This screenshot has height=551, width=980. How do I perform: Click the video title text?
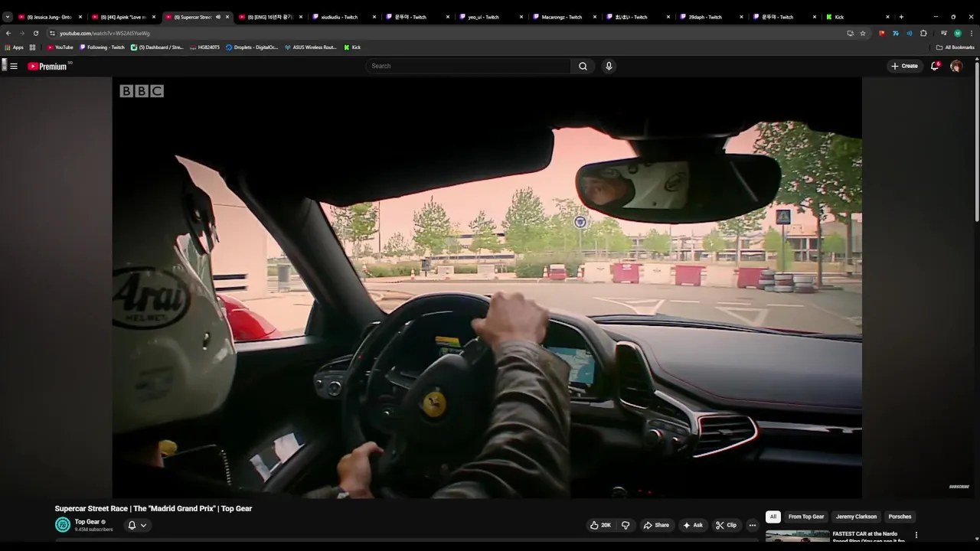[x=153, y=508]
